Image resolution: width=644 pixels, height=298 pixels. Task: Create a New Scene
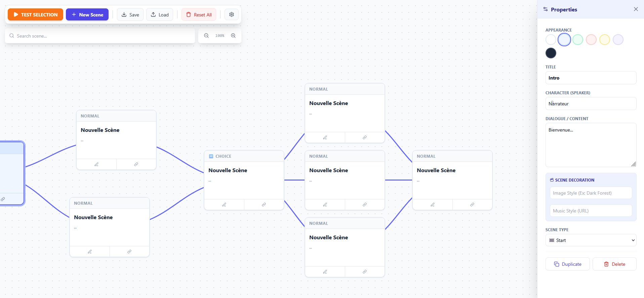pyautogui.click(x=87, y=14)
